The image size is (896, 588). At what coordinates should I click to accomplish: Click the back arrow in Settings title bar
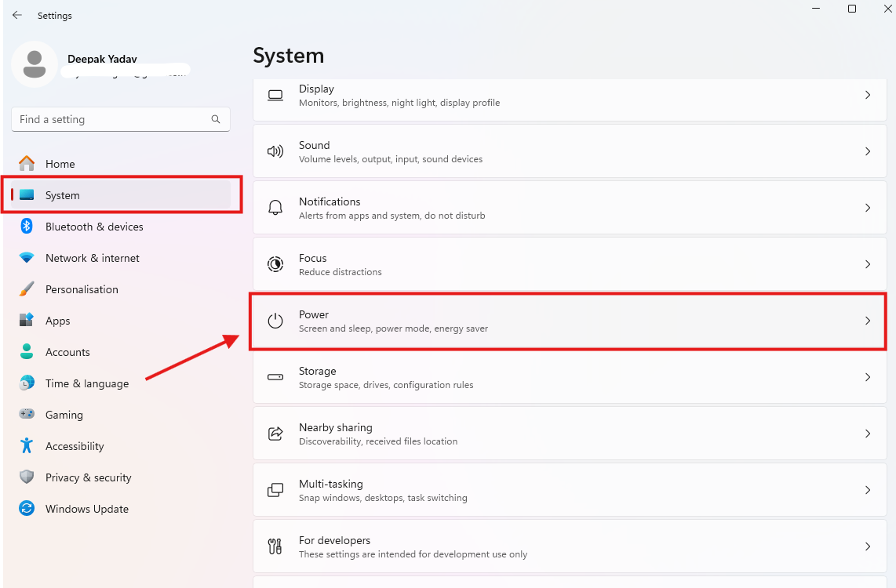[x=17, y=16]
